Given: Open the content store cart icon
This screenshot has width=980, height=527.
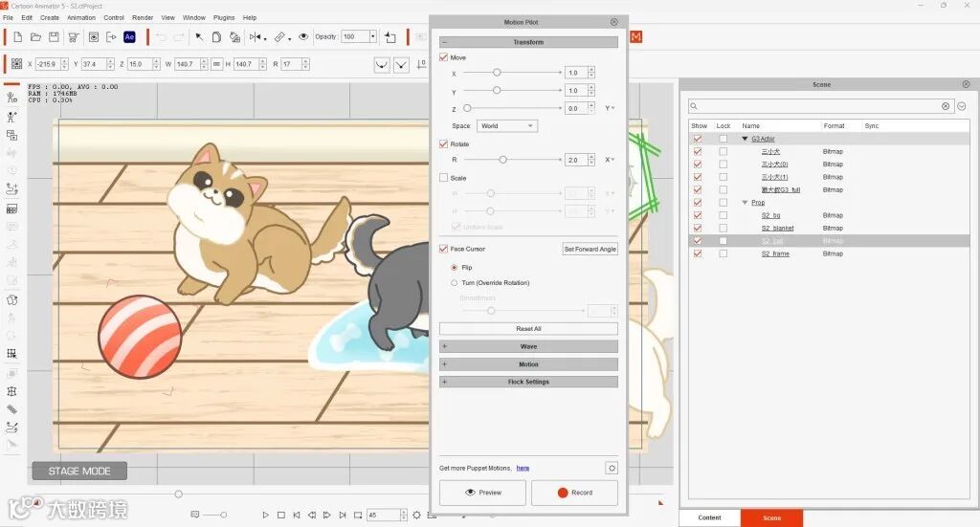Looking at the screenshot, I should click(x=73, y=37).
